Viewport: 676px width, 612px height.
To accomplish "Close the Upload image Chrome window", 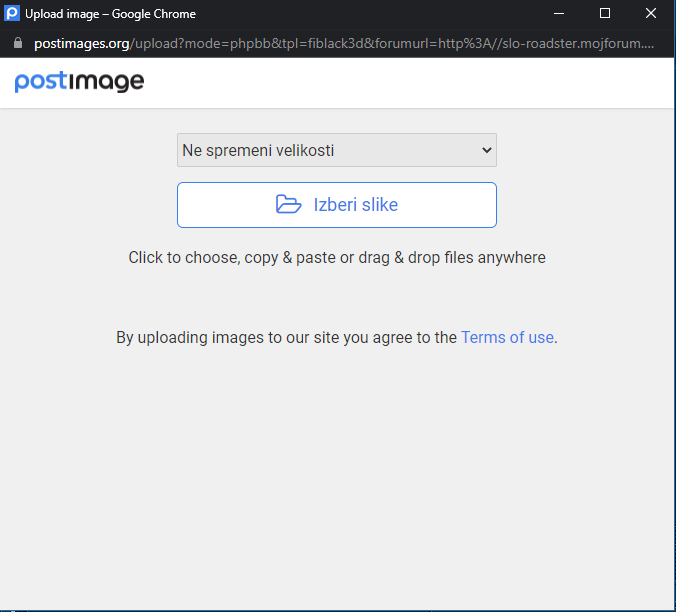I will pos(651,13).
